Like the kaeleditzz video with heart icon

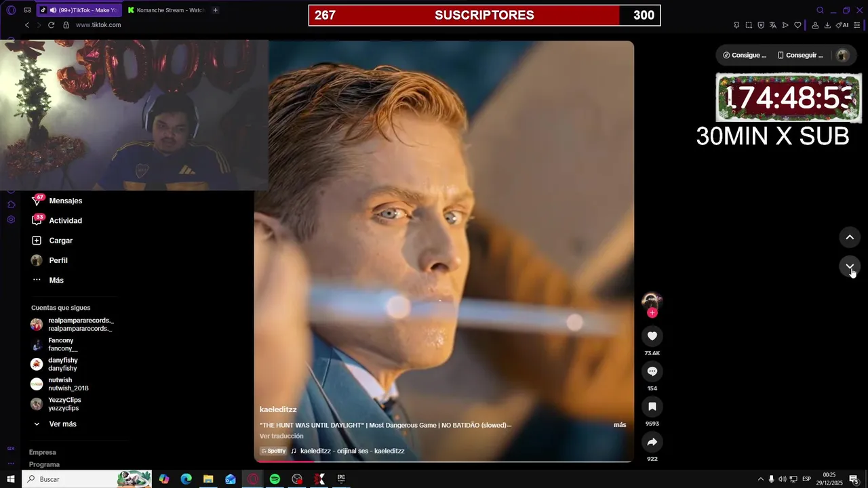point(652,336)
